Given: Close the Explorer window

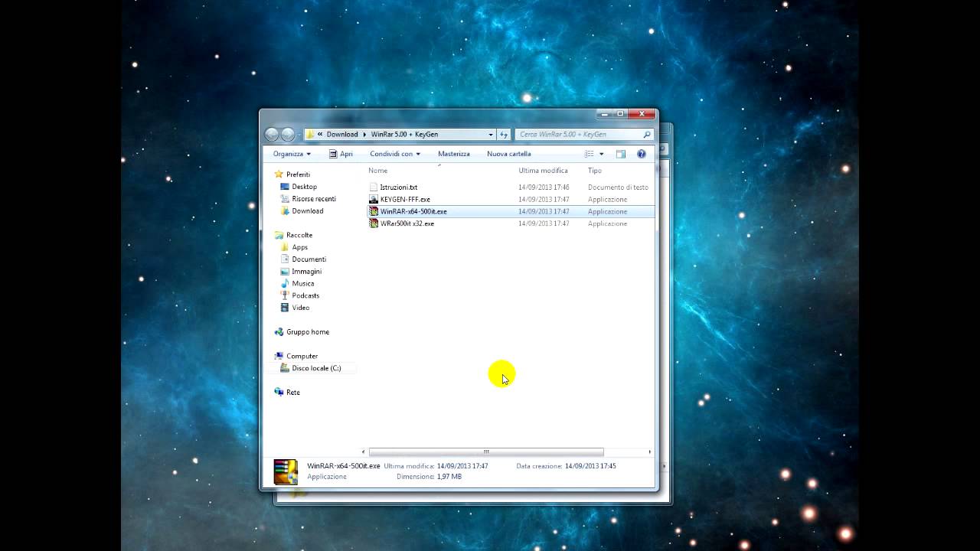Looking at the screenshot, I should click(x=642, y=114).
